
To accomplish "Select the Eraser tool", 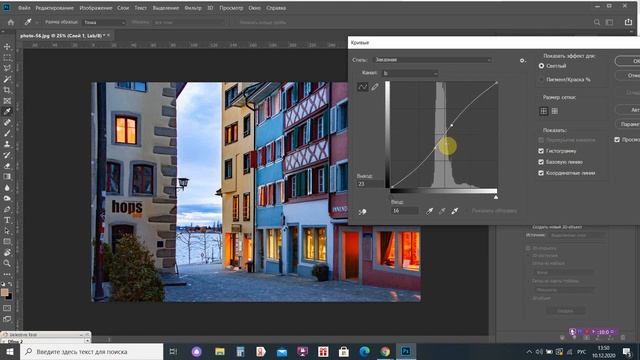I will (7, 166).
